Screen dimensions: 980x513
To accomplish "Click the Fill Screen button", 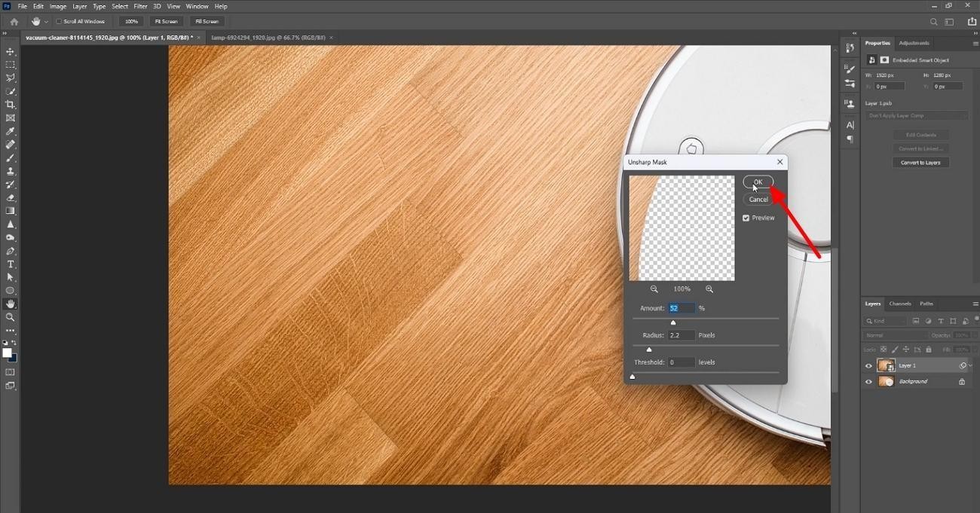I will pyautogui.click(x=207, y=22).
